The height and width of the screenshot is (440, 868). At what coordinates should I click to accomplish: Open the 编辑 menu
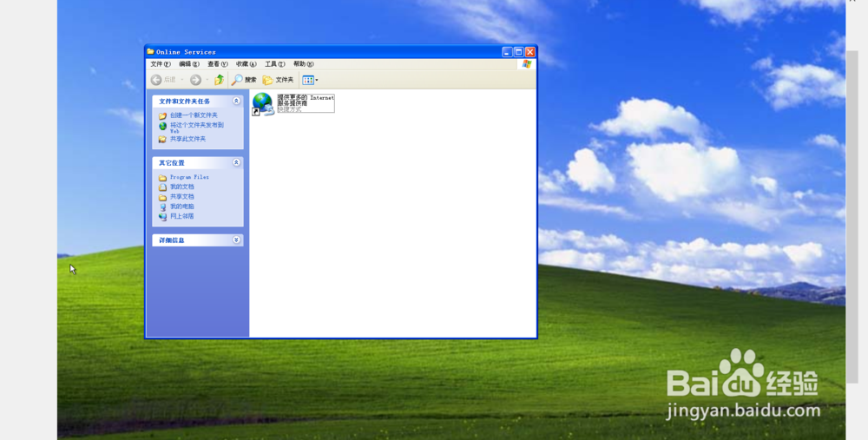tap(188, 64)
